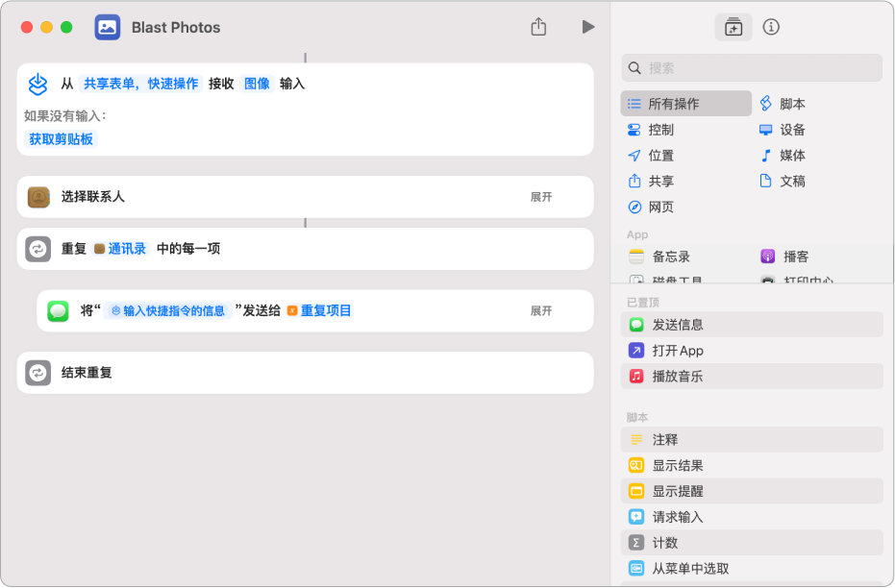Click the Blast Photos shortcut icon
This screenshot has height=588, width=895.
[108, 27]
